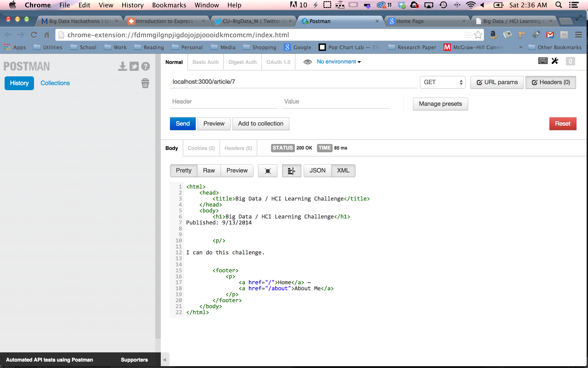Switch response language to JSON
Image resolution: width=588 pixels, height=368 pixels.
click(317, 171)
